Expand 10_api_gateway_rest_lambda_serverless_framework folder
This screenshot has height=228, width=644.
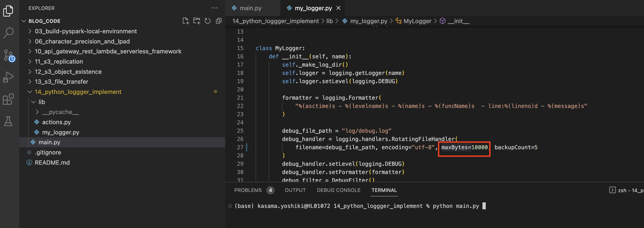(x=122, y=51)
